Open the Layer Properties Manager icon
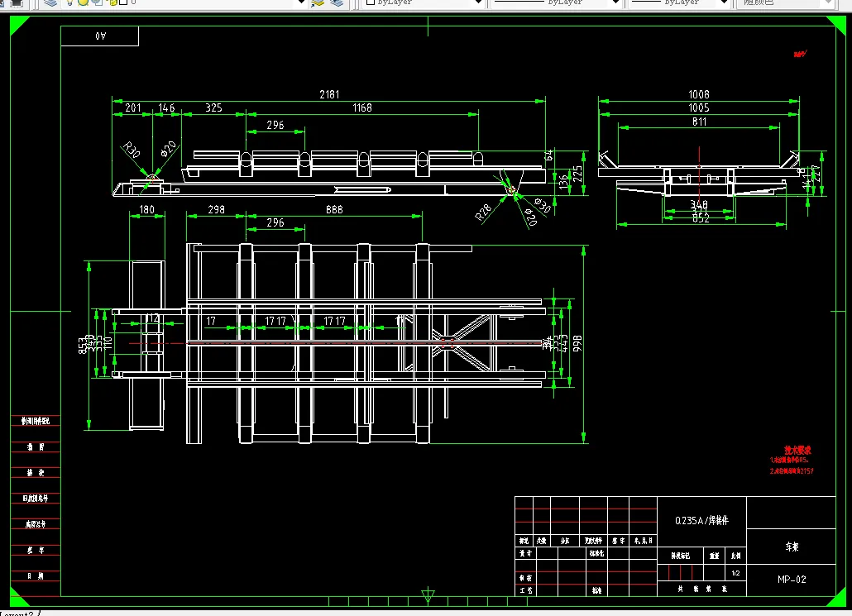The width and height of the screenshot is (852, 616). pyautogui.click(x=50, y=2)
